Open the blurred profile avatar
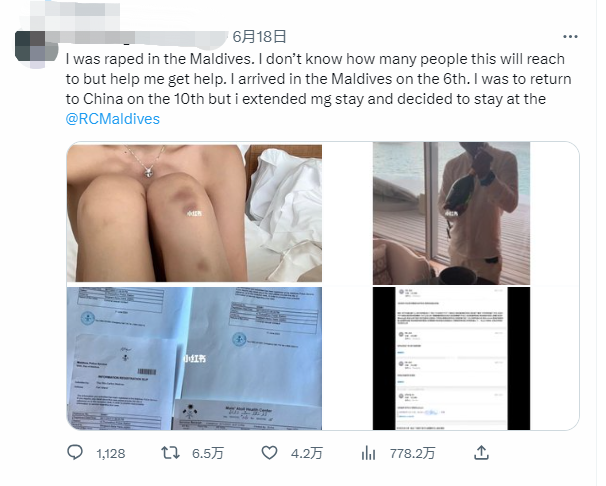The height and width of the screenshot is (486, 606). tap(36, 49)
